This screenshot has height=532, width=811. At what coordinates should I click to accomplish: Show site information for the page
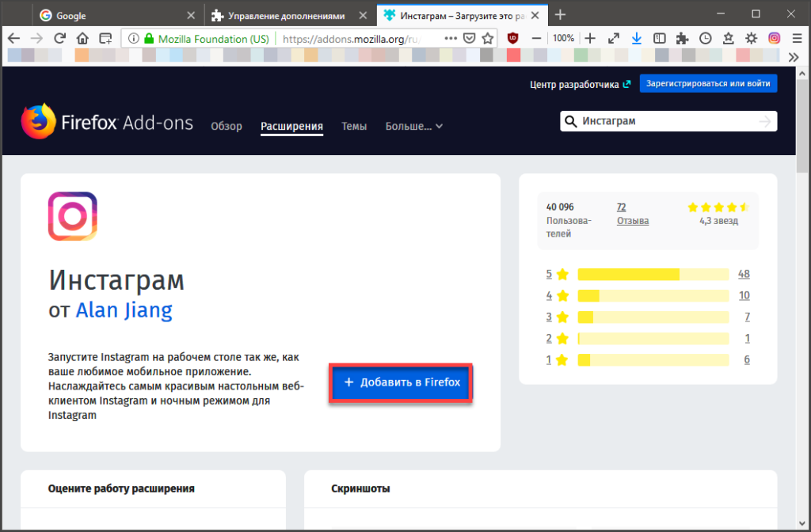133,38
